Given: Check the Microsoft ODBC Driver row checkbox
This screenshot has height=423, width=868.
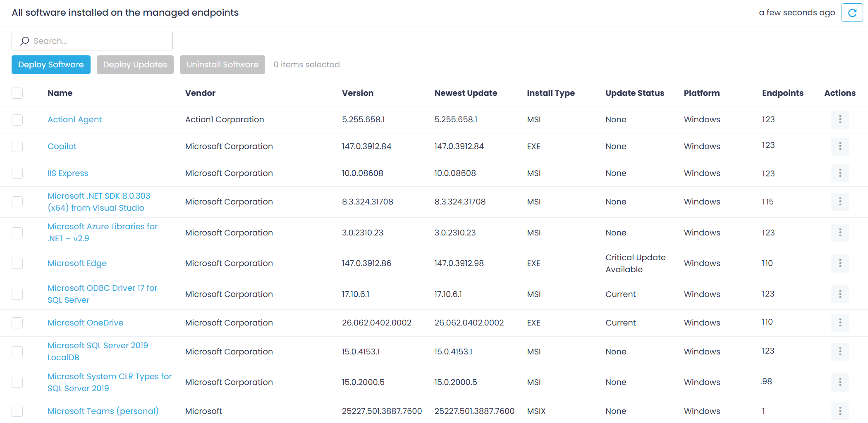Looking at the screenshot, I should [17, 294].
